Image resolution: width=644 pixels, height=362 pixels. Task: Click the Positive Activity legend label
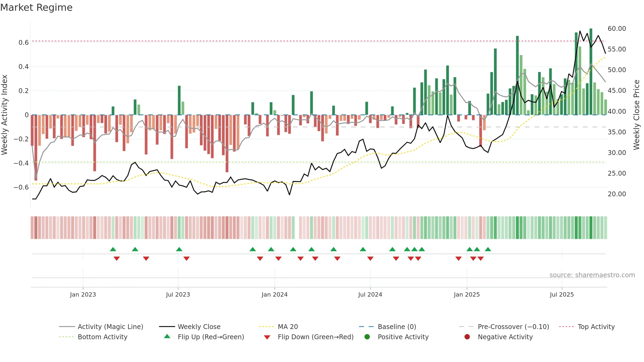(403, 337)
